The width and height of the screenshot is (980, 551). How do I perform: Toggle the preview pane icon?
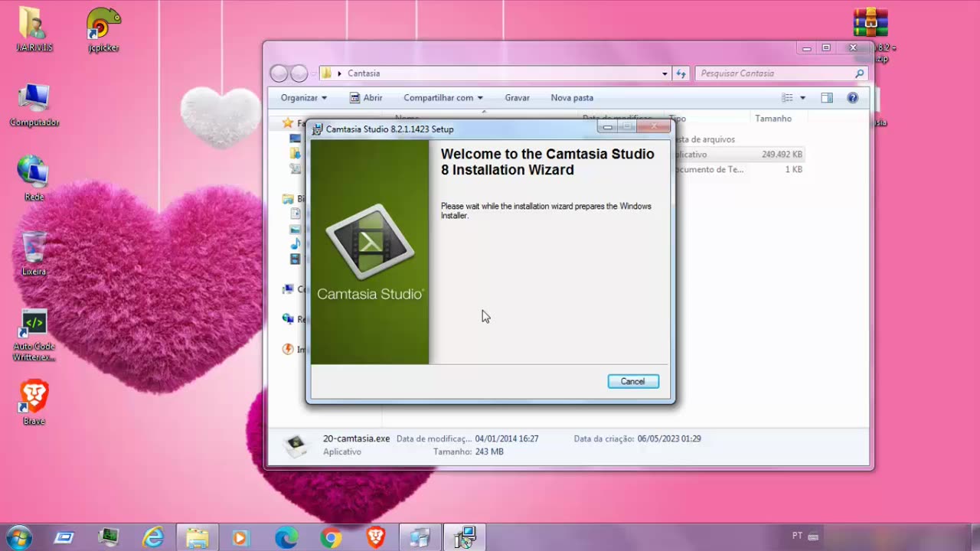[x=827, y=98]
